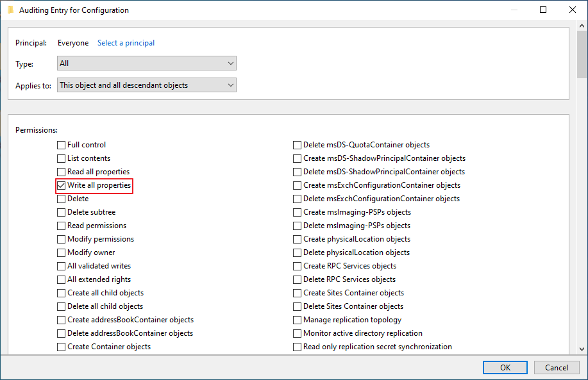Viewport: 588px width, 380px height.
Task: Confirm with the OK button
Action: click(505, 368)
